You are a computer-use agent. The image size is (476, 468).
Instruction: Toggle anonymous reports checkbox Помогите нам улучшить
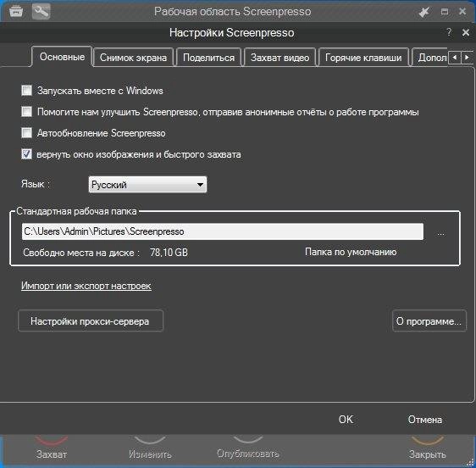pos(27,112)
